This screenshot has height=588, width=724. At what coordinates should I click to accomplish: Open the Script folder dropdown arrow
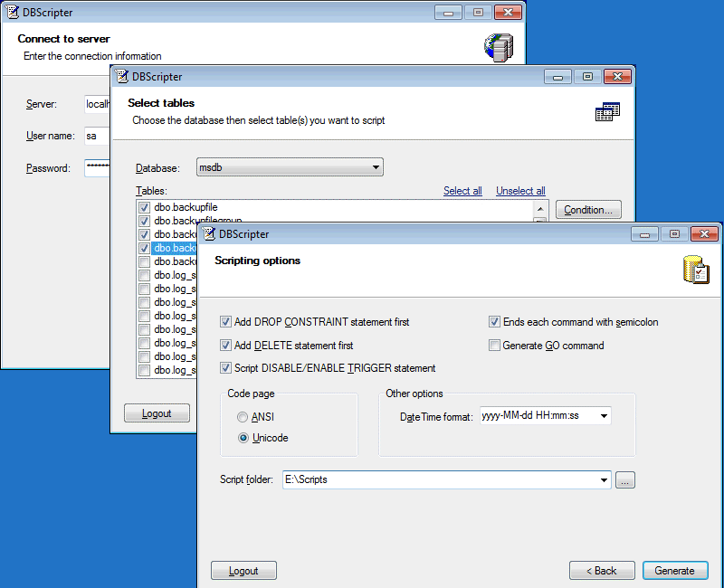(604, 480)
